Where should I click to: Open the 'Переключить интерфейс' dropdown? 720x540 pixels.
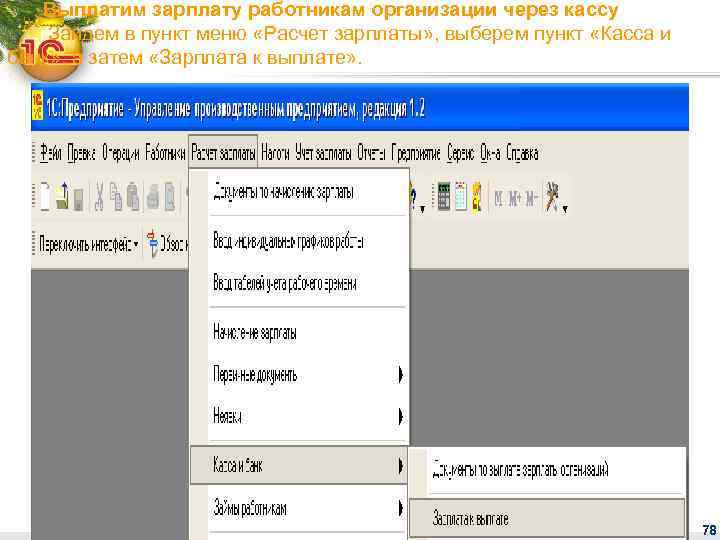coord(89,244)
